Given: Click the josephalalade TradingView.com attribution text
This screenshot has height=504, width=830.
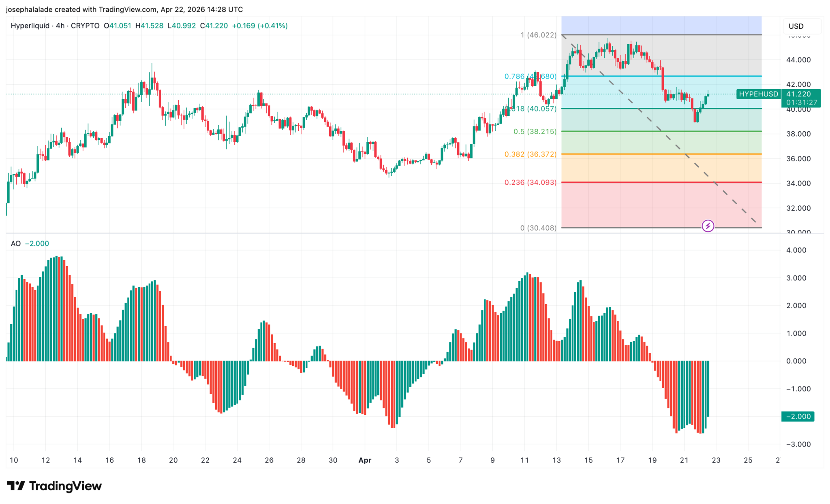Looking at the screenshot, I should point(124,9).
